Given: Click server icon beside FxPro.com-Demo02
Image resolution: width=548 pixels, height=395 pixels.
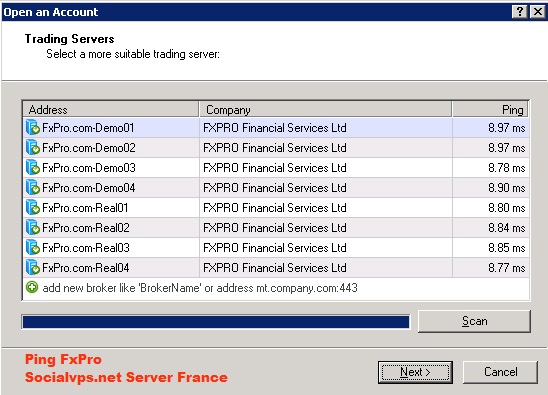Looking at the screenshot, I should [x=33, y=148].
